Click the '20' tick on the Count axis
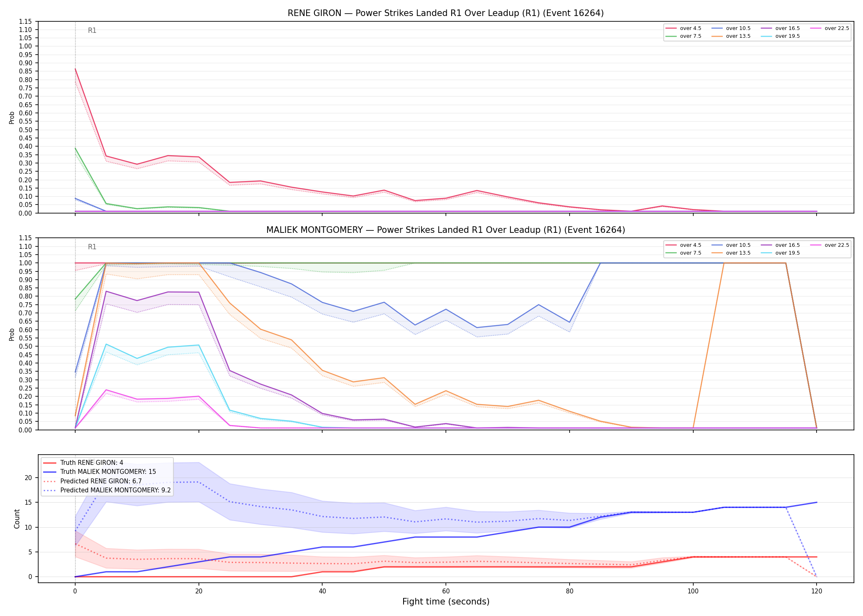The width and height of the screenshot is (863, 616). (x=28, y=478)
